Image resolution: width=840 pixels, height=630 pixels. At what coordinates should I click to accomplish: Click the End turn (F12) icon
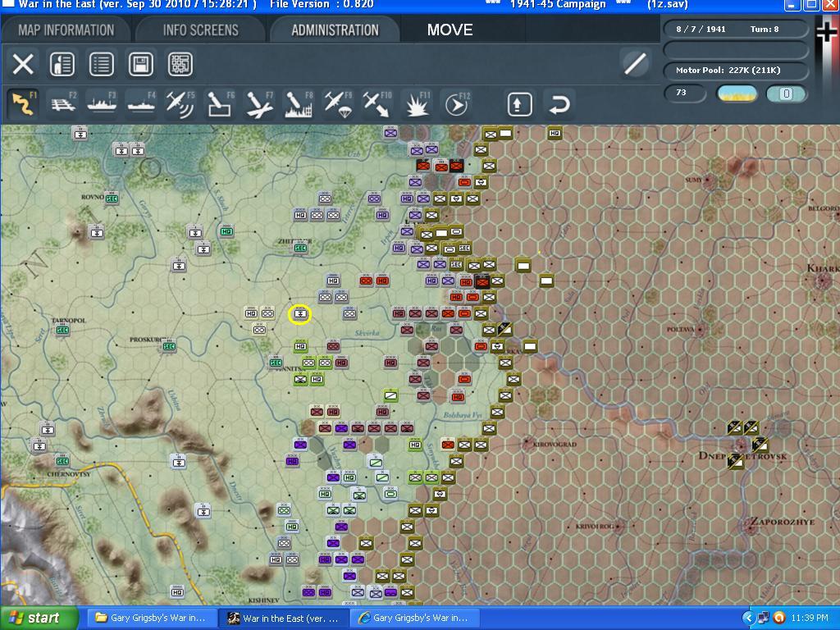[456, 104]
